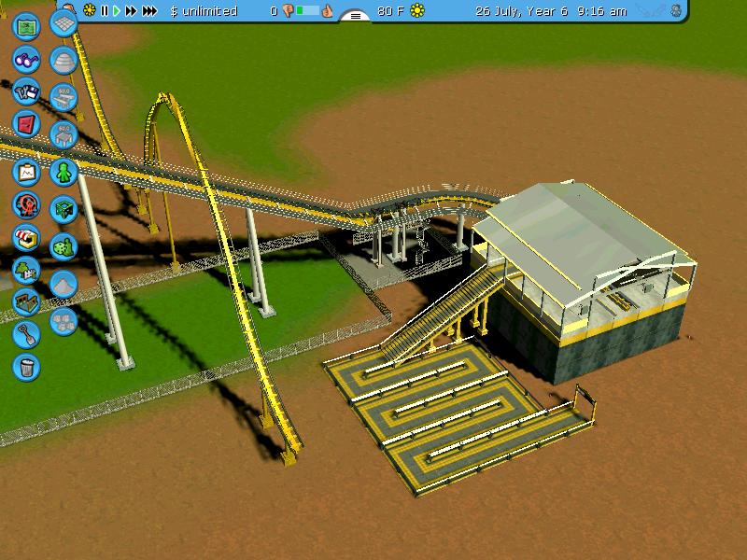This screenshot has width=747, height=560.
Task: Click the guest count '0' number
Action: (274, 11)
